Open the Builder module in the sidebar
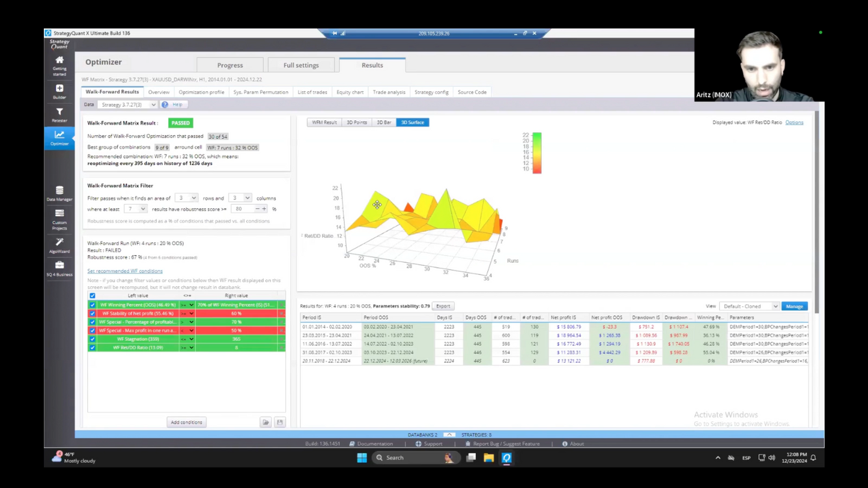 click(x=59, y=91)
